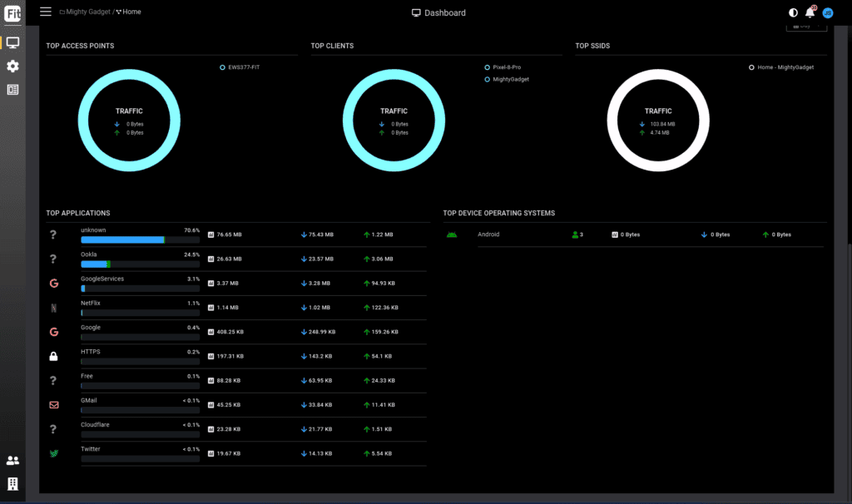This screenshot has width=852, height=504.
Task: Click the JS user avatar
Action: (x=828, y=12)
